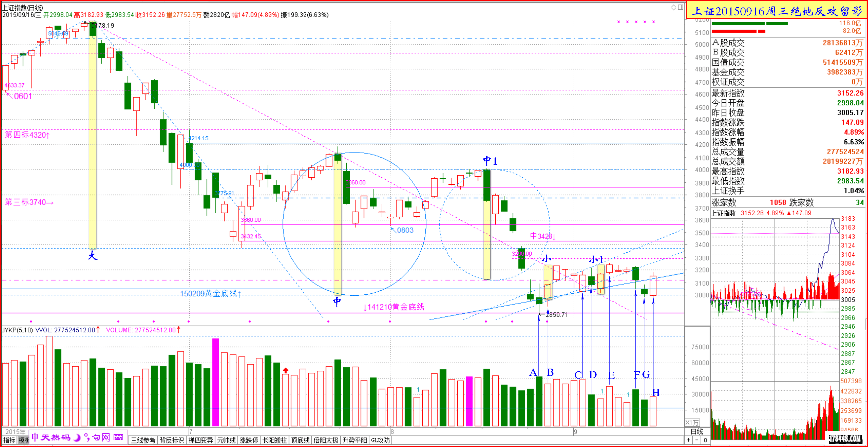This screenshot has height=447, width=868.
Task: Open the 模板 tab
Action: 23,440
